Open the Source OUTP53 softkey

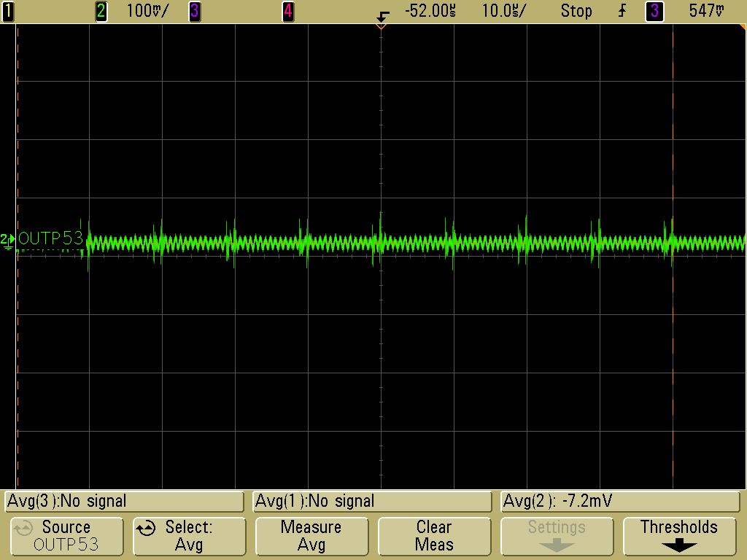[x=66, y=536]
